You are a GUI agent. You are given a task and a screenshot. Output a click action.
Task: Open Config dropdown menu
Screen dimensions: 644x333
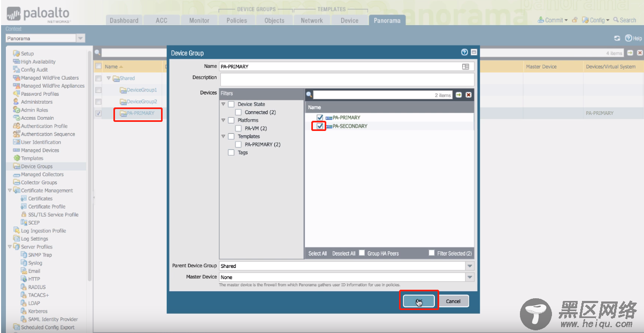click(596, 20)
